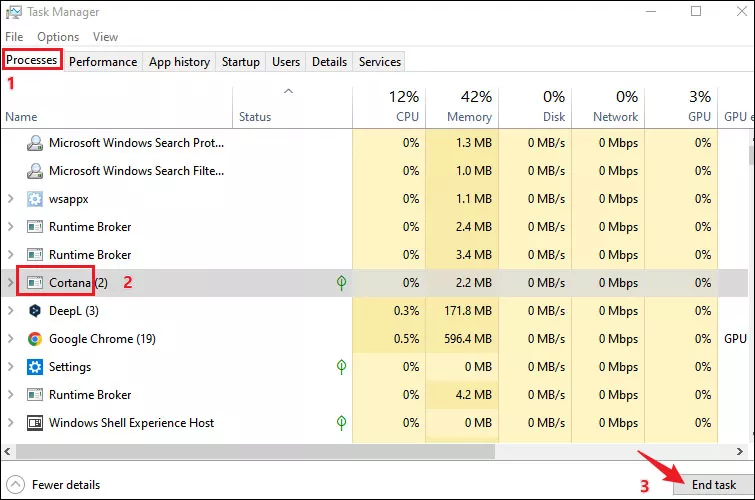
Task: Select the Google Chrome (19) row name
Action: (x=103, y=339)
